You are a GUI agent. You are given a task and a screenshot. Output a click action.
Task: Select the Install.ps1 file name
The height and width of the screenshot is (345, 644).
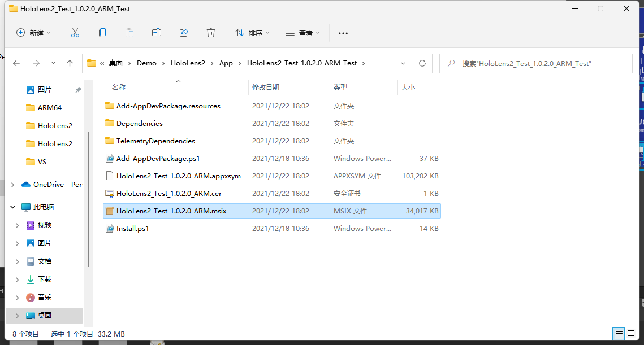[x=133, y=229]
